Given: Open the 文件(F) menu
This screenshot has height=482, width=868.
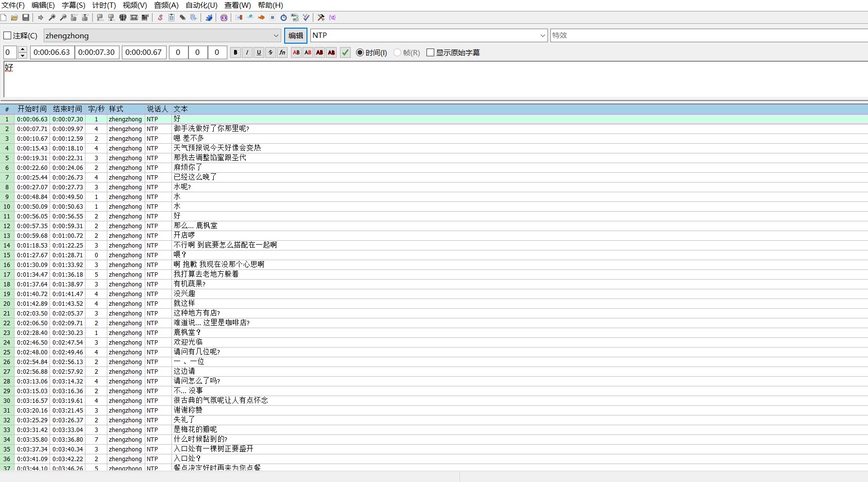Looking at the screenshot, I should pos(13,5).
